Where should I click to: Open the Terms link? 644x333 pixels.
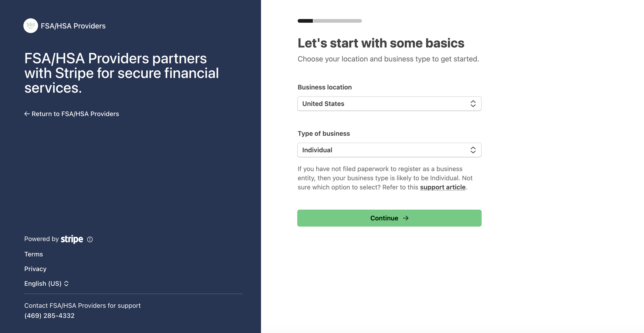33,254
